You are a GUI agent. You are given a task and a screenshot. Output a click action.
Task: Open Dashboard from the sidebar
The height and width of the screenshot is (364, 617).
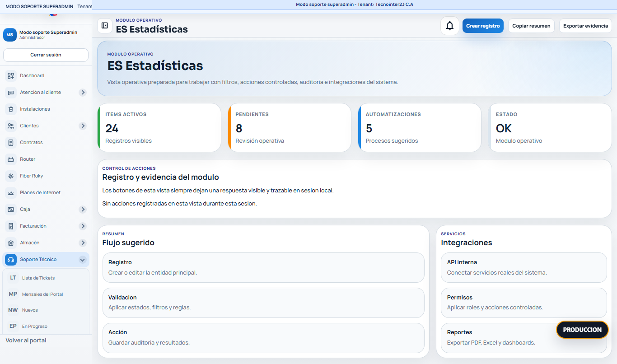[46, 76]
